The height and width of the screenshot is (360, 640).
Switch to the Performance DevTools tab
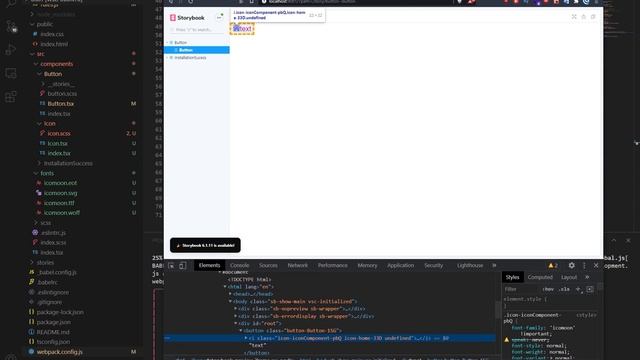tap(333, 265)
